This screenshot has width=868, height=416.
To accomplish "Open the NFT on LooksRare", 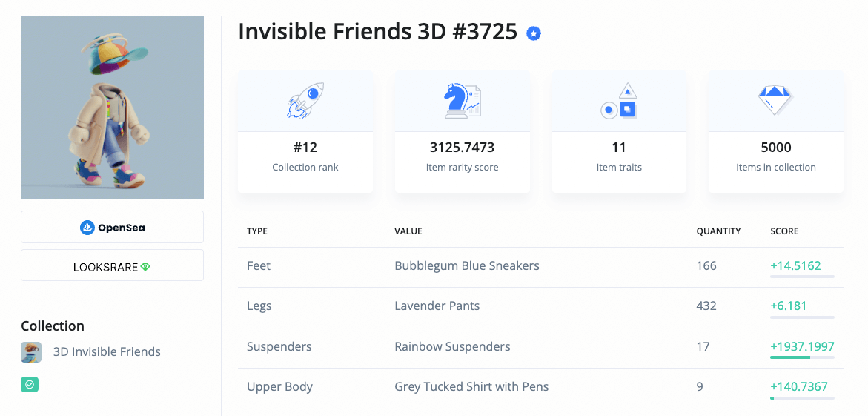I will tap(113, 265).
